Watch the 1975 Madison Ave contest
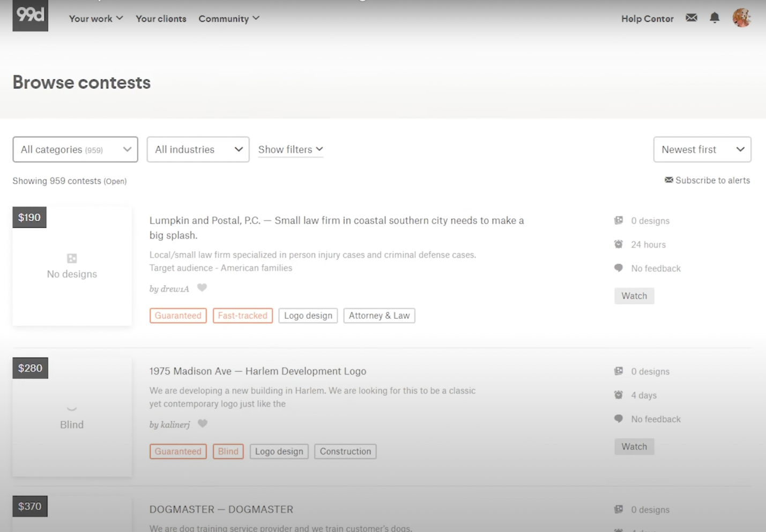This screenshot has height=532, width=766. click(x=634, y=446)
